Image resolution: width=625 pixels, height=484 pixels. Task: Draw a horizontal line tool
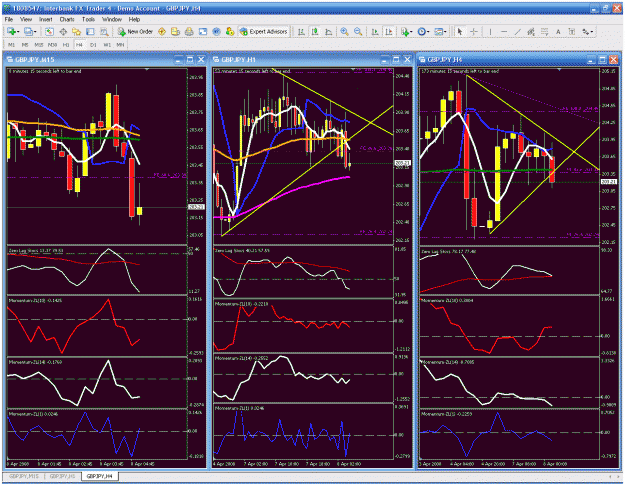click(x=504, y=31)
